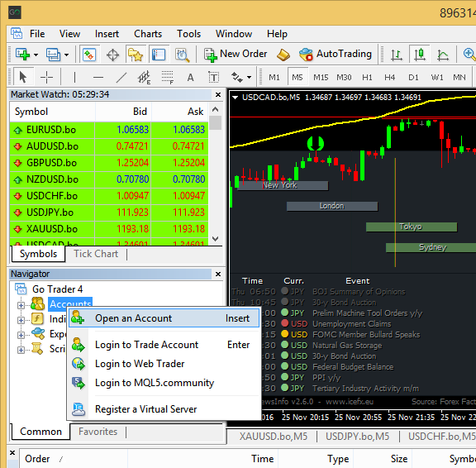Select the horizontal line tool
This screenshot has width=476, height=468.
pyautogui.click(x=98, y=78)
